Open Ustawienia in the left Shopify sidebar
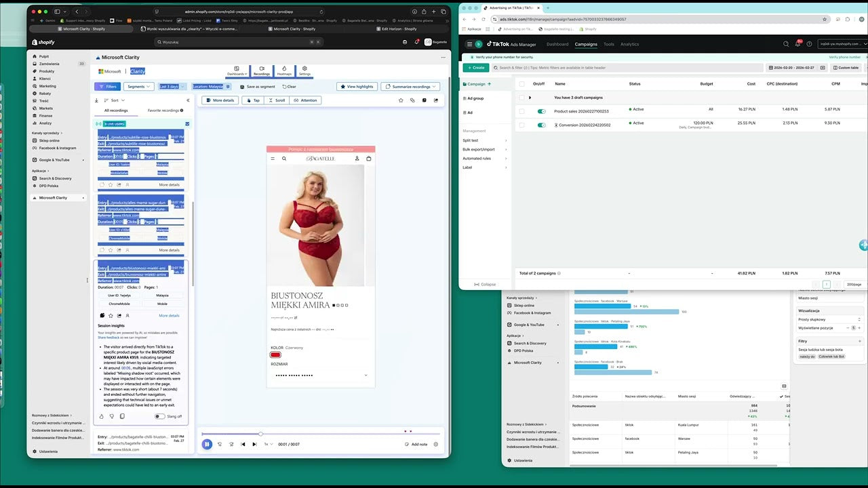The image size is (868, 488). [47, 451]
